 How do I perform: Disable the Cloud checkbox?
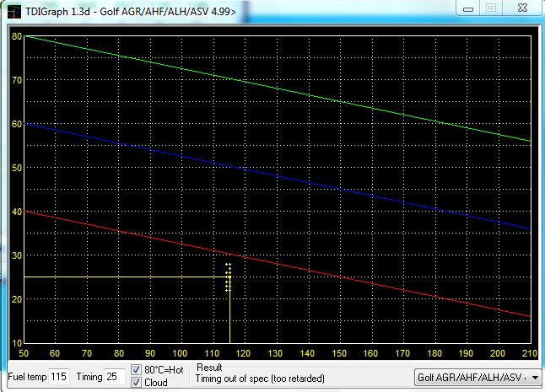[x=137, y=382]
